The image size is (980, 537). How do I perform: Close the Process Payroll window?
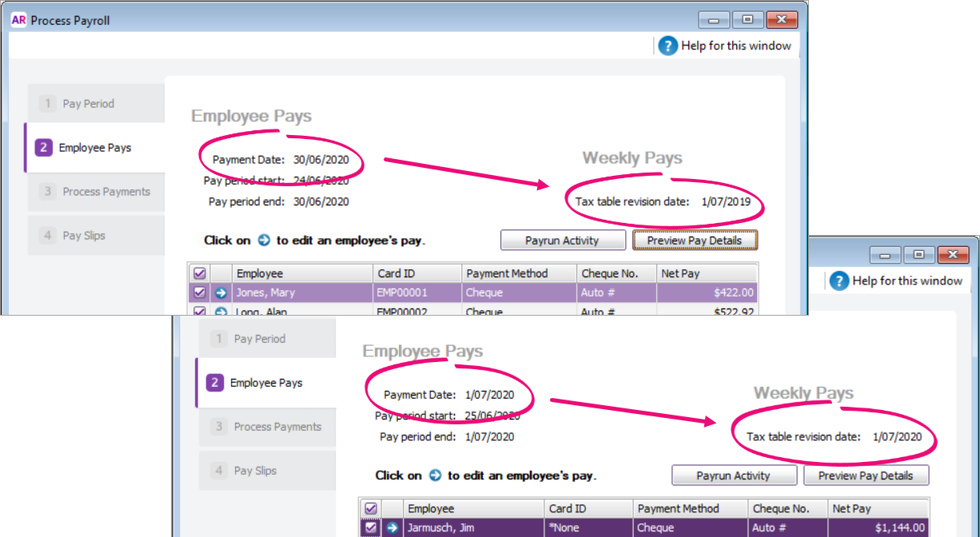tap(782, 20)
